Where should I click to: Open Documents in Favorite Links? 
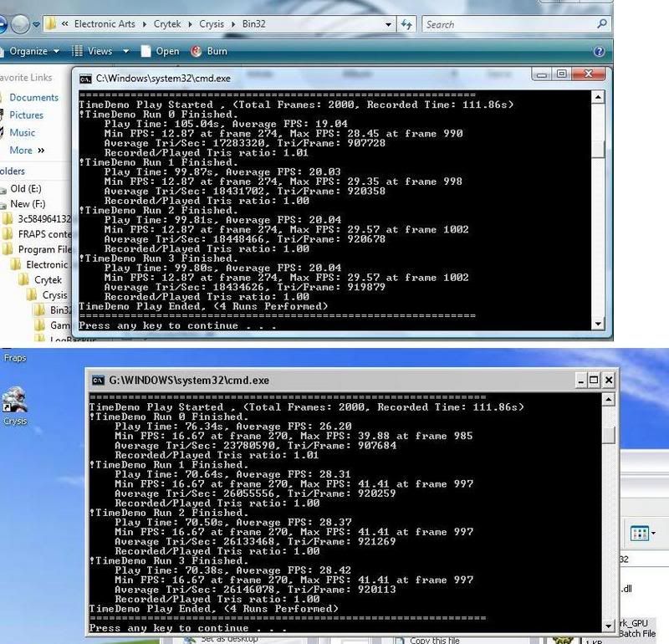click(33, 97)
